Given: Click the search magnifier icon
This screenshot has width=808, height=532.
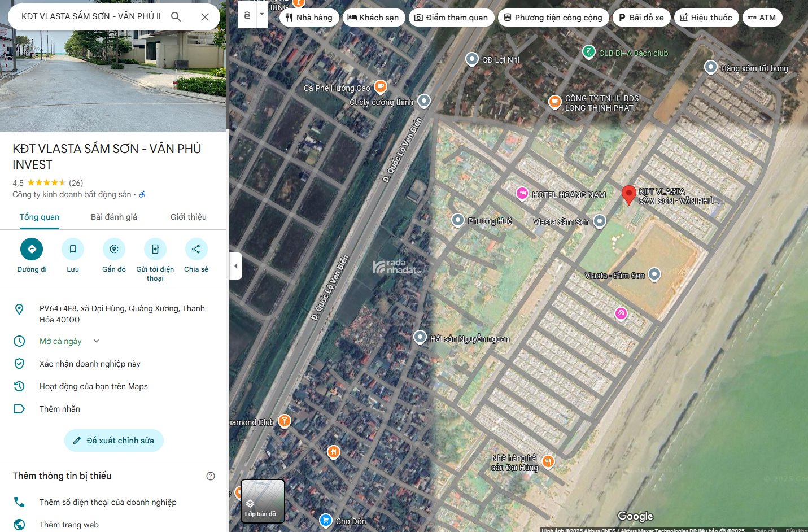Looking at the screenshot, I should (176, 17).
